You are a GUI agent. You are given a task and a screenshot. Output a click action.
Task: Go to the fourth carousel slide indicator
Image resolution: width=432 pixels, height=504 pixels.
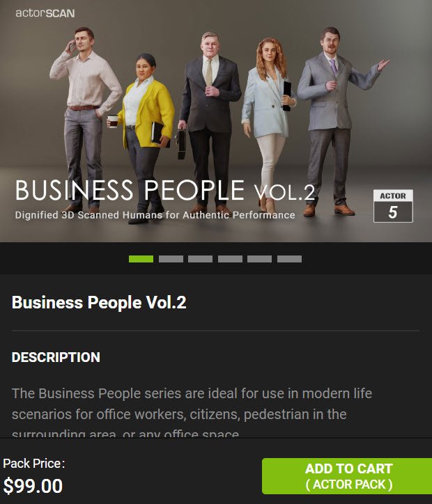tap(230, 259)
